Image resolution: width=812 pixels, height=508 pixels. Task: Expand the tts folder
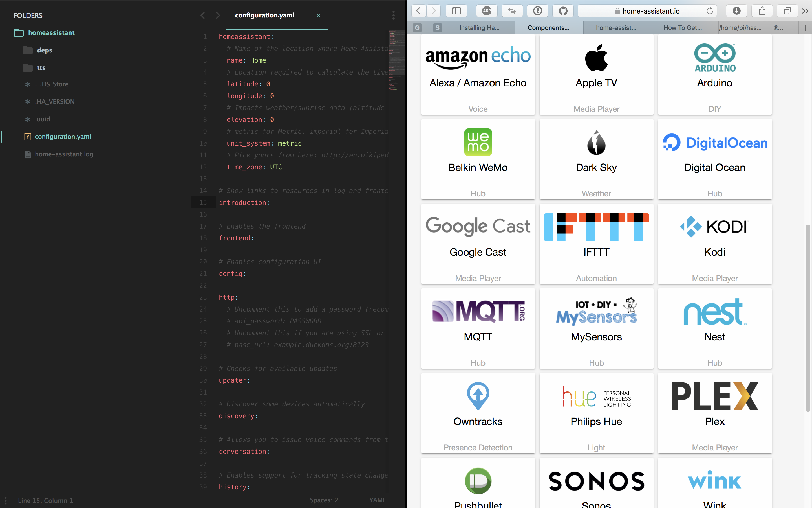point(34,67)
